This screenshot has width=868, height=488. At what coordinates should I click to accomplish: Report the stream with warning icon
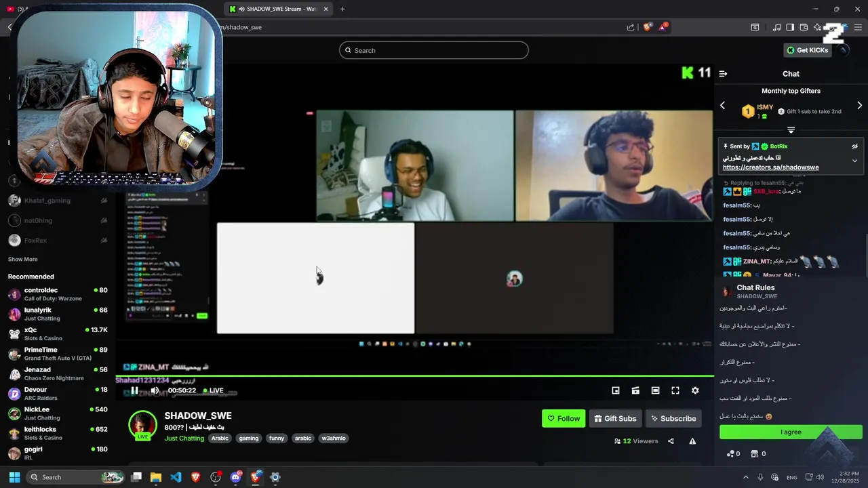(692, 441)
